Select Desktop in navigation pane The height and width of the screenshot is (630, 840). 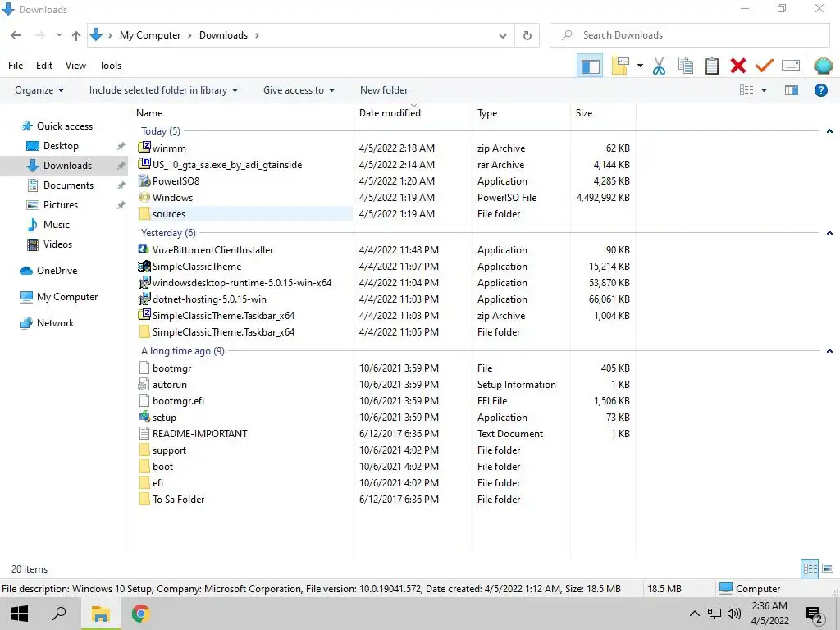(61, 146)
